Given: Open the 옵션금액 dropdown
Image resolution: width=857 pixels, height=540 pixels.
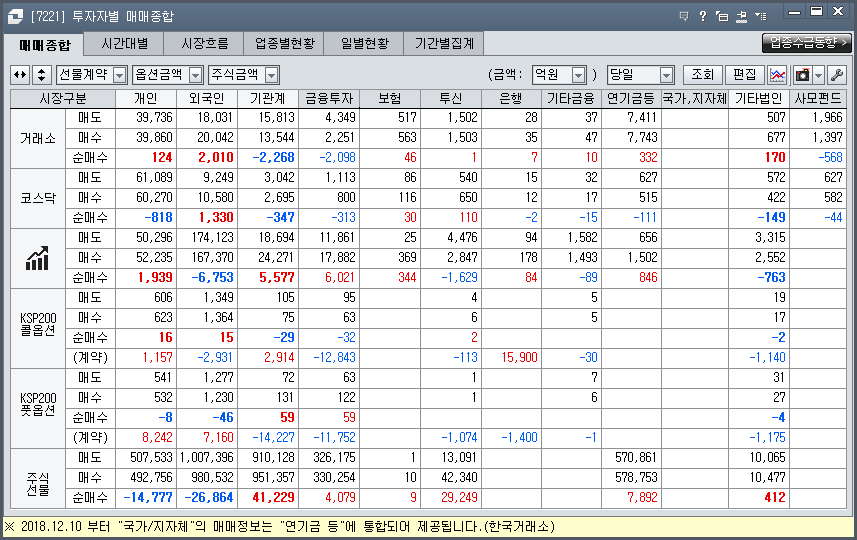Looking at the screenshot, I should [x=168, y=75].
